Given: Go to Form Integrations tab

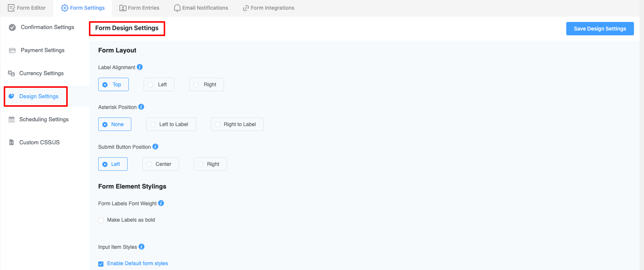Looking at the screenshot, I should [x=268, y=8].
